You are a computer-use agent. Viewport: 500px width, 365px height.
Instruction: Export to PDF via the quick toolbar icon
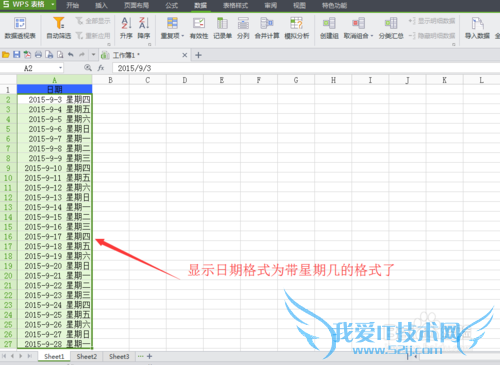(27, 55)
